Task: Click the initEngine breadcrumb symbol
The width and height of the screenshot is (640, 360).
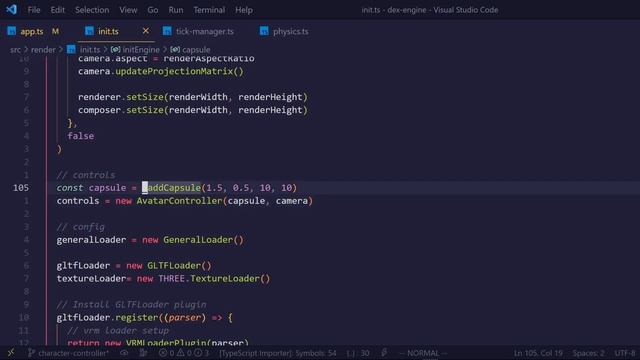Action: point(141,50)
